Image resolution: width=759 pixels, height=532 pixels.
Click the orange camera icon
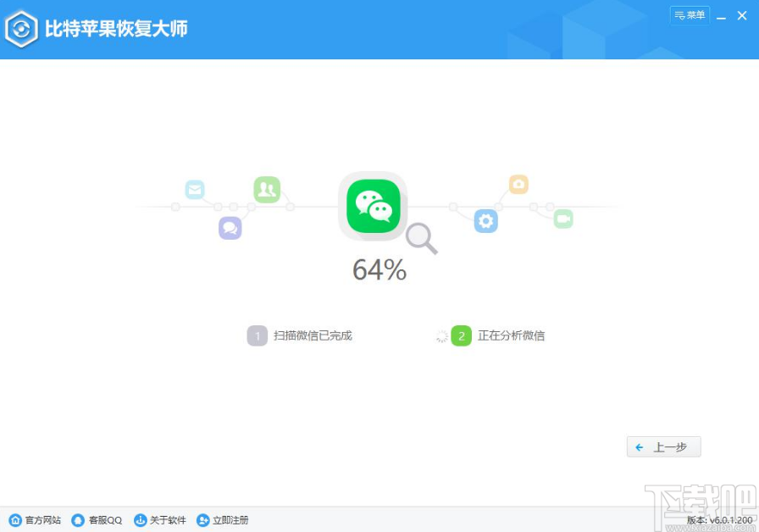coord(518,184)
